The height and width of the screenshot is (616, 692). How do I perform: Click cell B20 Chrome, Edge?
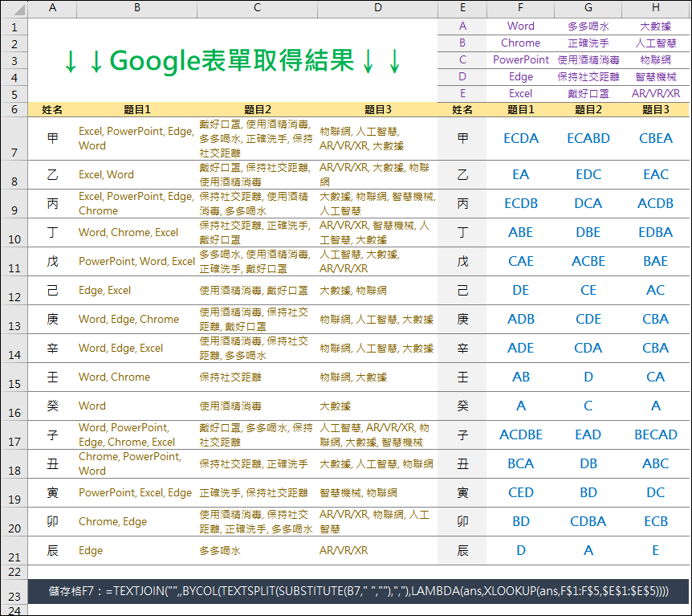coord(137,522)
